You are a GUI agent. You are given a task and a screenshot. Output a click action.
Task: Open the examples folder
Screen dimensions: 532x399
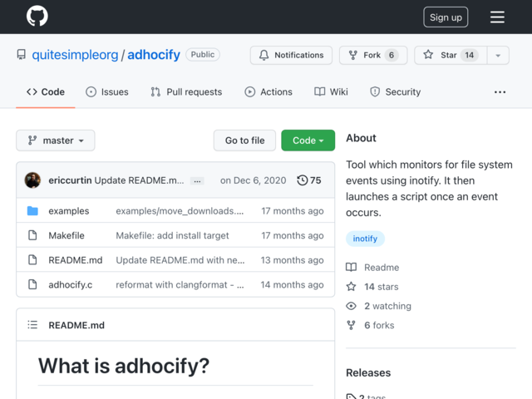pos(69,211)
